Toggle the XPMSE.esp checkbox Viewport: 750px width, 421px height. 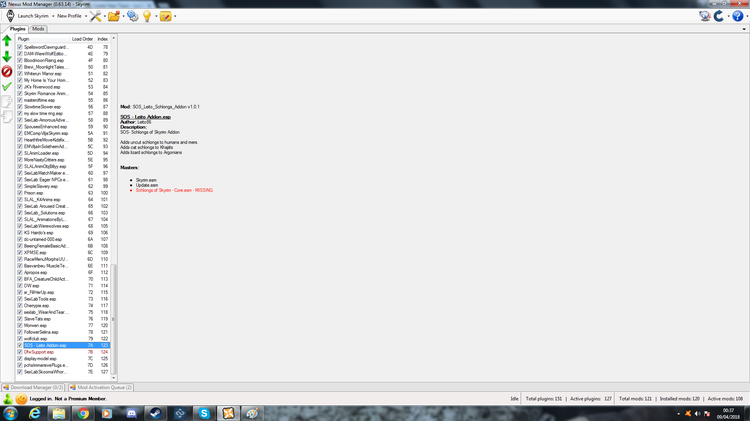[20, 252]
